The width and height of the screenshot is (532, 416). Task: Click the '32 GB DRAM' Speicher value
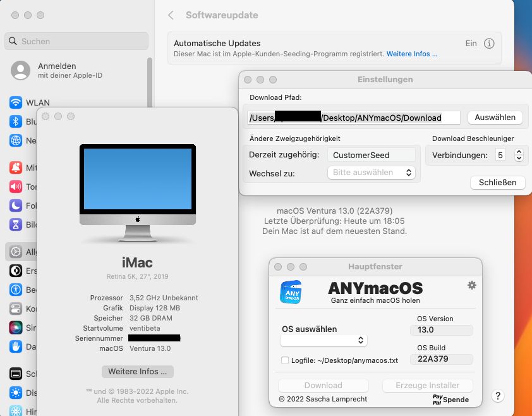click(150, 318)
